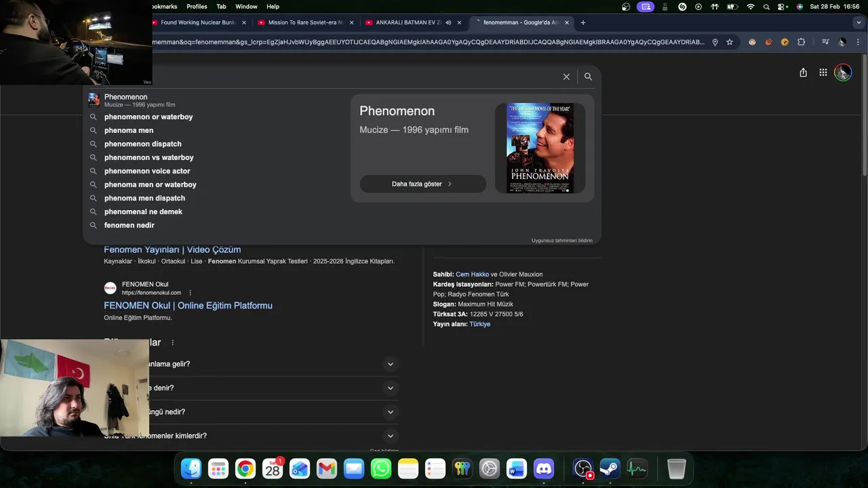868x488 pixels.
Task: Click the monkey-face extension icon
Action: click(752, 42)
